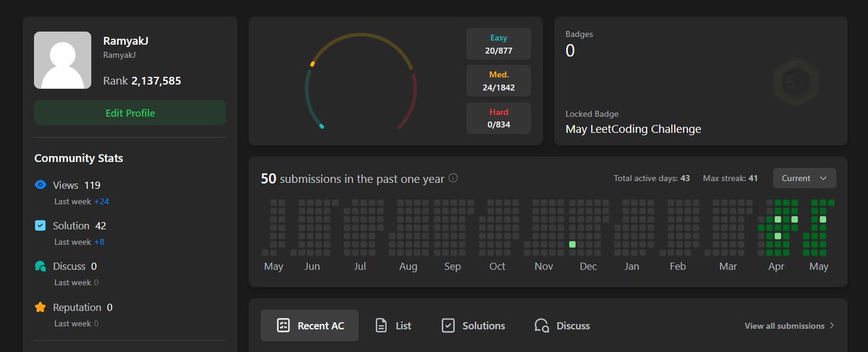The width and height of the screenshot is (868, 352).
Task: Click the Apr month label on heatmap
Action: [776, 267]
